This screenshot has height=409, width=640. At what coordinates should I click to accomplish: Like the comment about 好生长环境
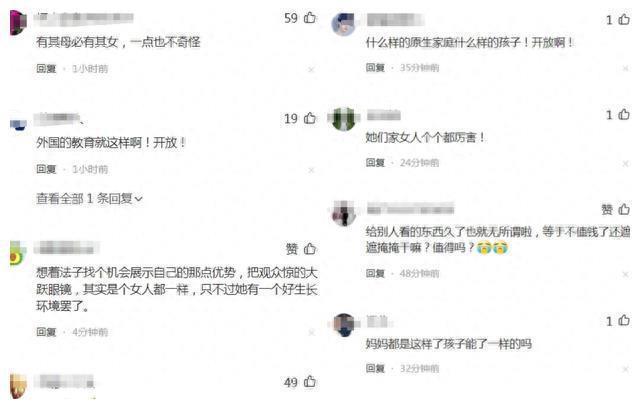(x=310, y=248)
